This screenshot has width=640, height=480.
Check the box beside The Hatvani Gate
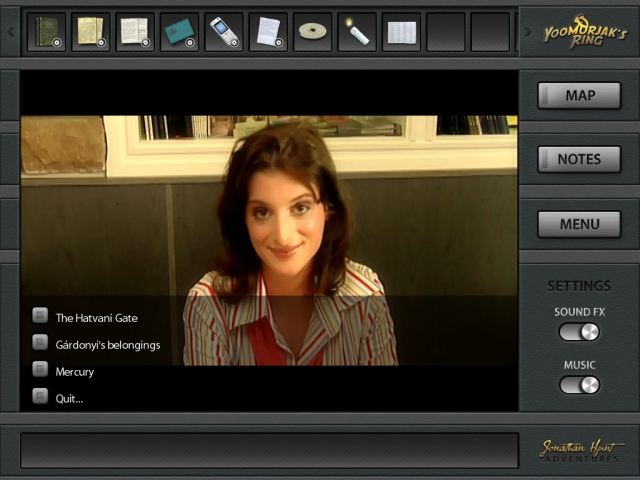click(x=40, y=316)
